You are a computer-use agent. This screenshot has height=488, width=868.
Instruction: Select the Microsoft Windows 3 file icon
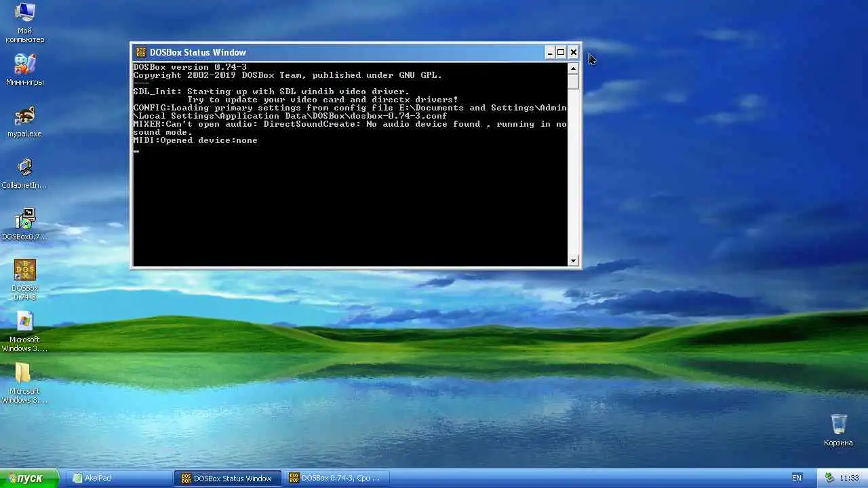pos(25,331)
